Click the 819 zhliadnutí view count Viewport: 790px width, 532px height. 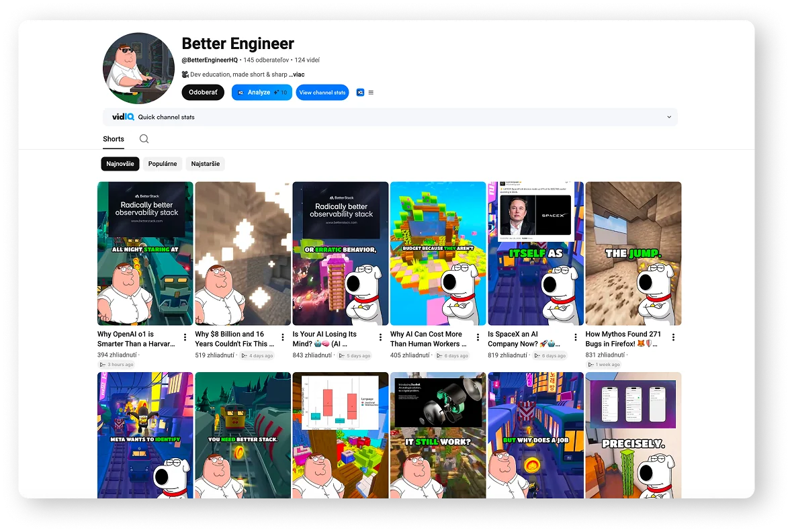pos(507,355)
